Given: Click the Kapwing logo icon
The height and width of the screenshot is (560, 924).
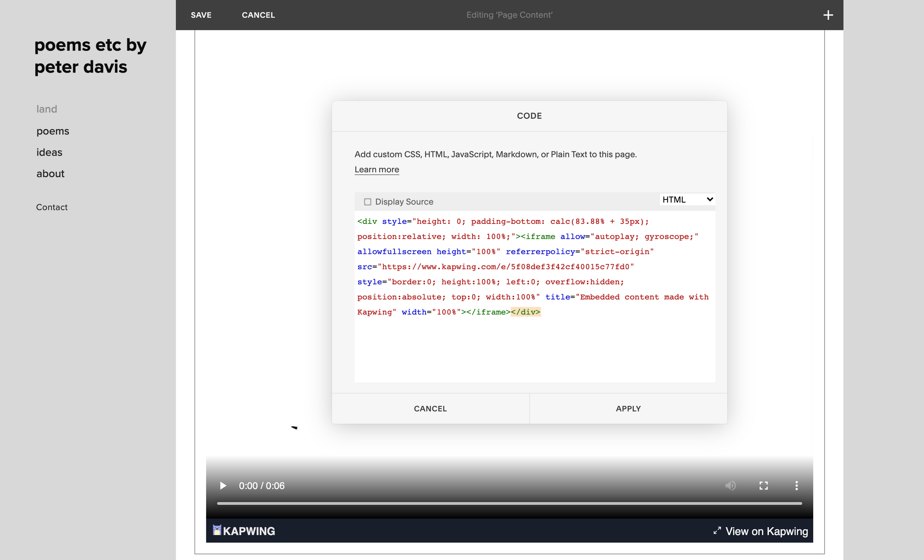Looking at the screenshot, I should click(x=217, y=530).
